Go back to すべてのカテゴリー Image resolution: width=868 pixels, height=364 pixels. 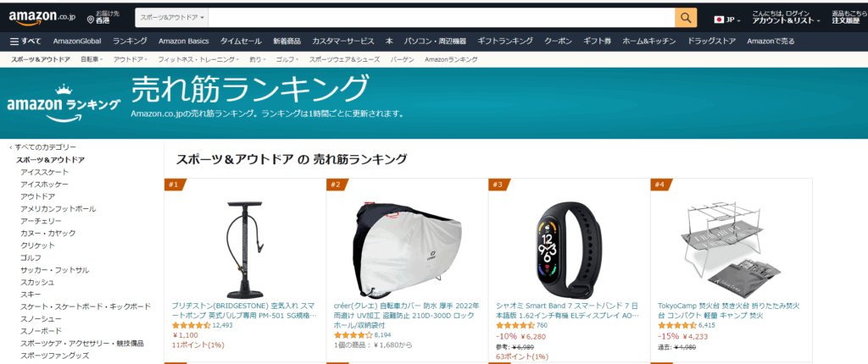[x=42, y=147]
